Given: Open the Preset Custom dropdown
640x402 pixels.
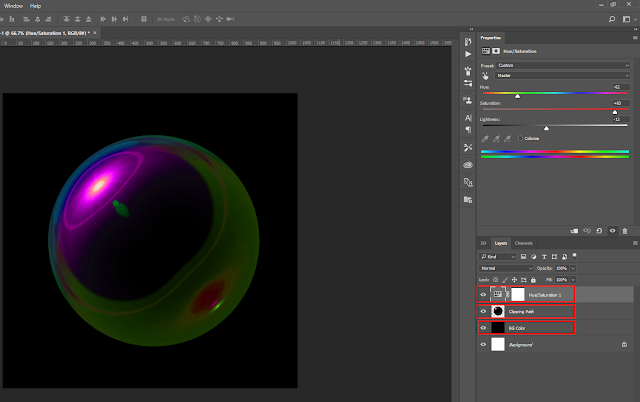Looking at the screenshot, I should [563, 65].
